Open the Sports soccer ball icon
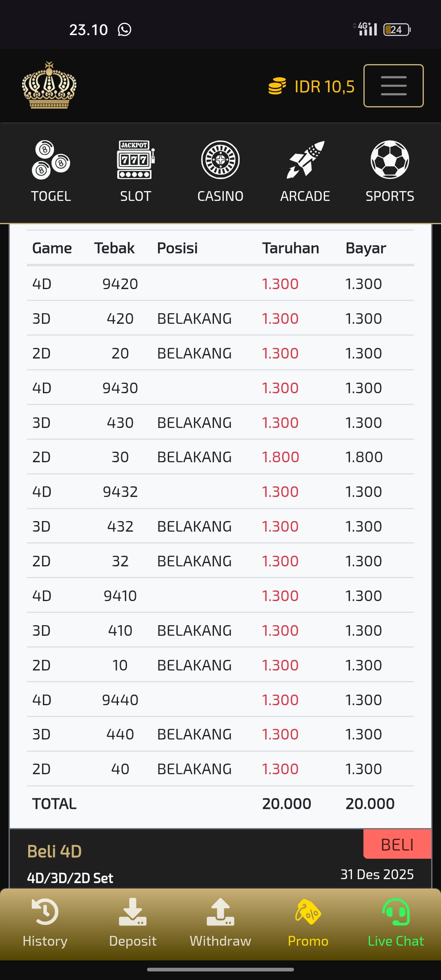441x980 pixels. point(390,160)
